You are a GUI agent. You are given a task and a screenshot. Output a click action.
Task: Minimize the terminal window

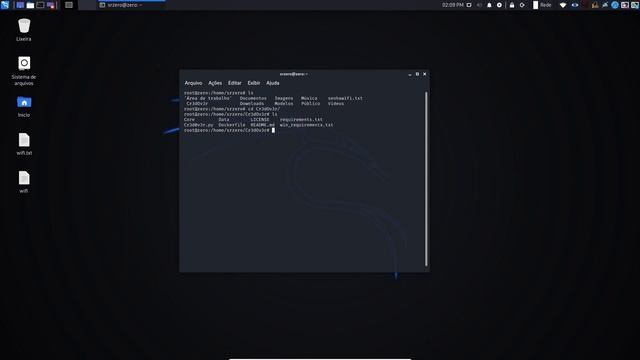coord(409,74)
